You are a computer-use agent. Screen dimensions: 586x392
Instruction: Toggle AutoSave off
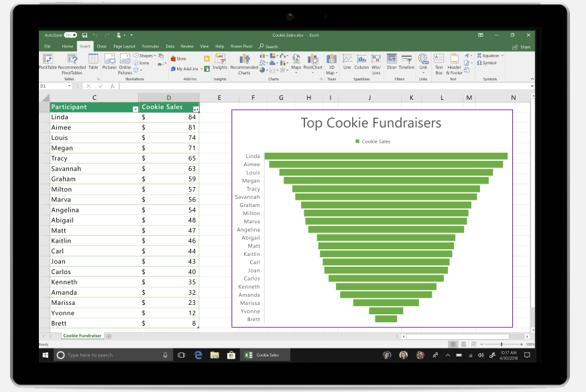coord(70,35)
